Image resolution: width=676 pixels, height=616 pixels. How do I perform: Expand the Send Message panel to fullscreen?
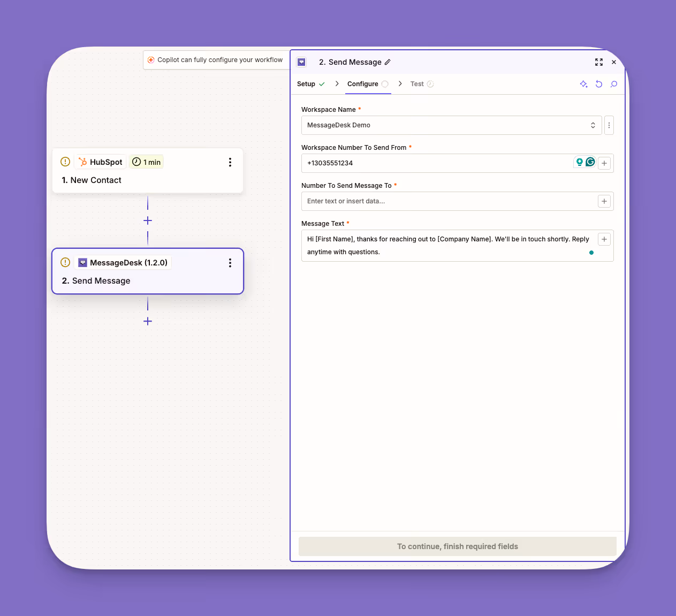pyautogui.click(x=599, y=62)
